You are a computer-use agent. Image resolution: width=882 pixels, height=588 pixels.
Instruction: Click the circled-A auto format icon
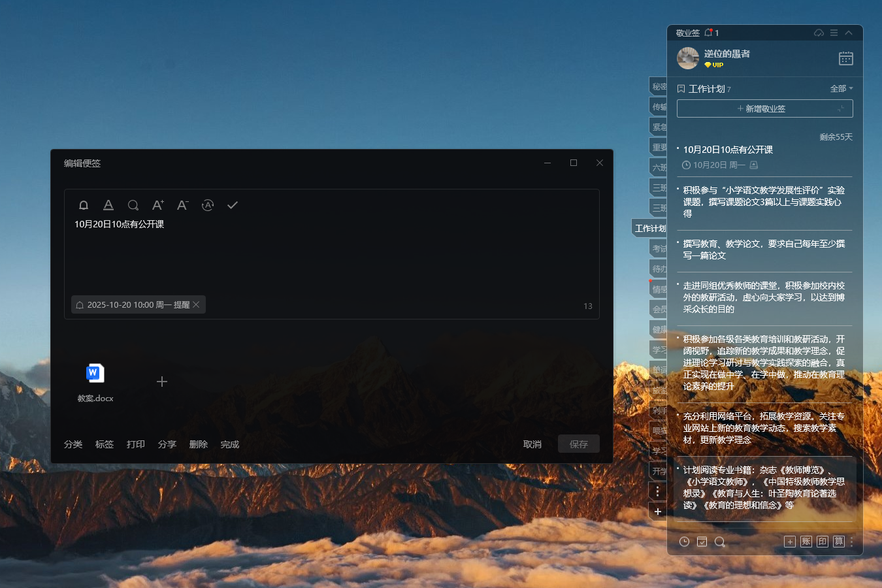[208, 205]
